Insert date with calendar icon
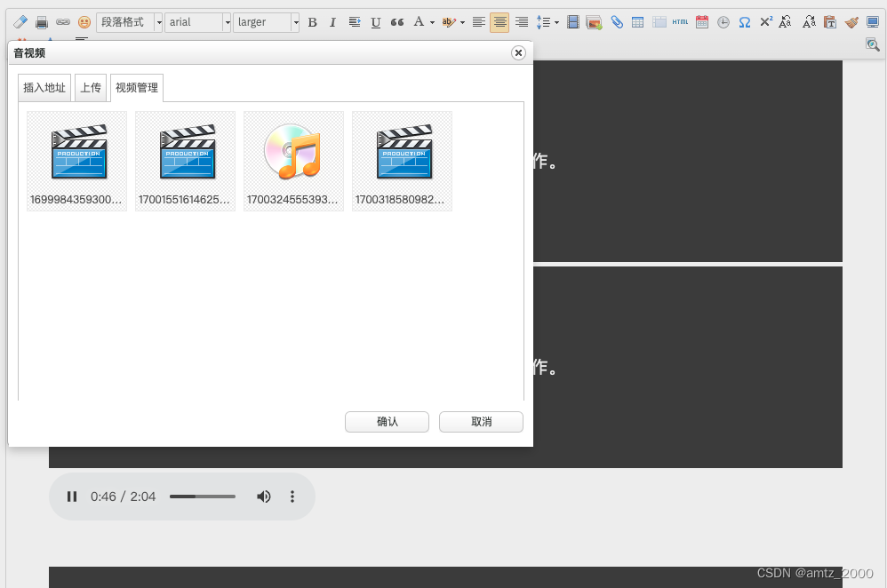This screenshot has height=588, width=887. click(702, 22)
